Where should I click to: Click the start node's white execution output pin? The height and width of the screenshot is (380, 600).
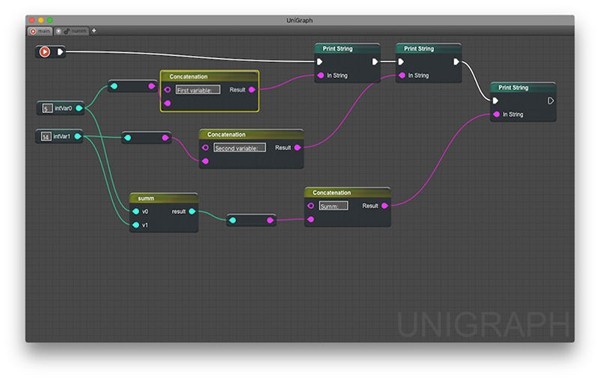pyautogui.click(x=60, y=52)
